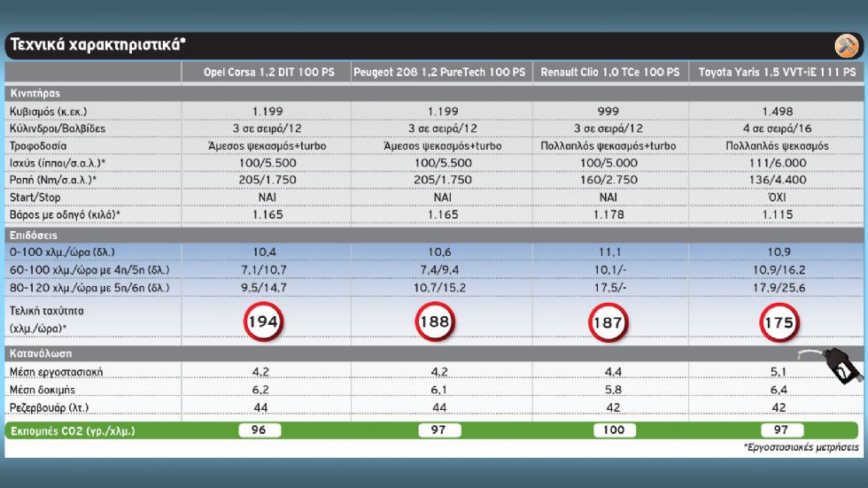Screen dimensions: 868x488
Task: Select column header Renault Clio 1,0 TCe 100 PS
Action: coord(610,72)
